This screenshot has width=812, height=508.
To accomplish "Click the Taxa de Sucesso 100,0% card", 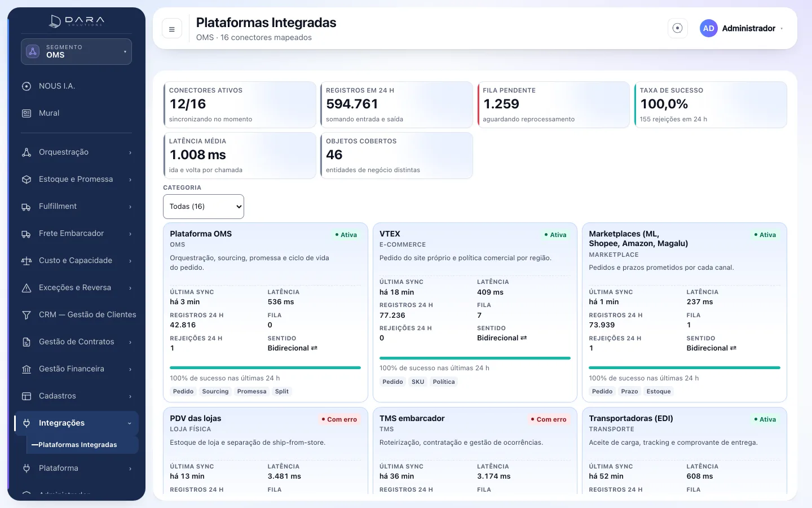I will [710, 105].
